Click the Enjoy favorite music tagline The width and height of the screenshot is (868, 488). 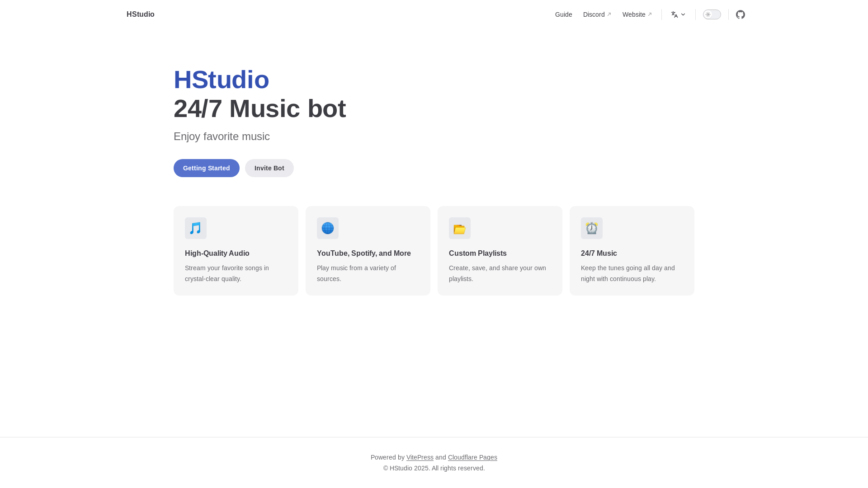(222, 136)
